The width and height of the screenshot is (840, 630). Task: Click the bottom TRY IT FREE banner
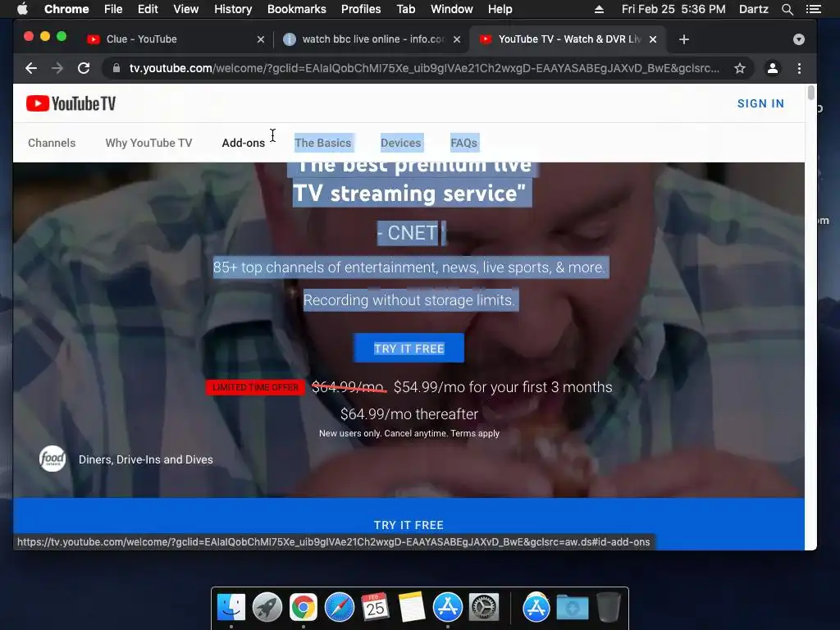point(409,525)
